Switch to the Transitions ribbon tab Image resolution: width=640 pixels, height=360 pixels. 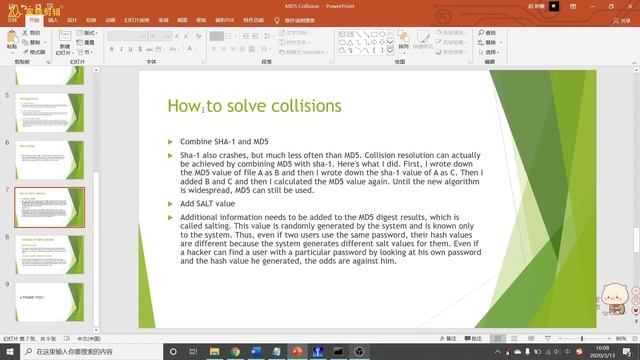(91, 20)
